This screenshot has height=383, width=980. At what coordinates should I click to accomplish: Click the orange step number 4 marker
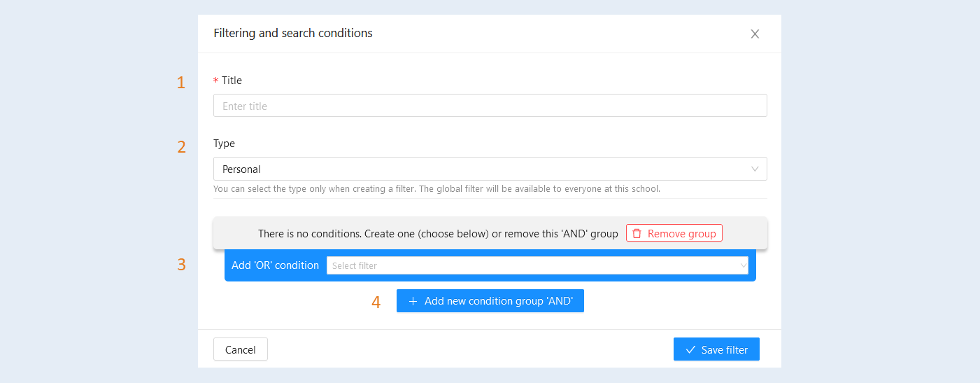click(376, 302)
